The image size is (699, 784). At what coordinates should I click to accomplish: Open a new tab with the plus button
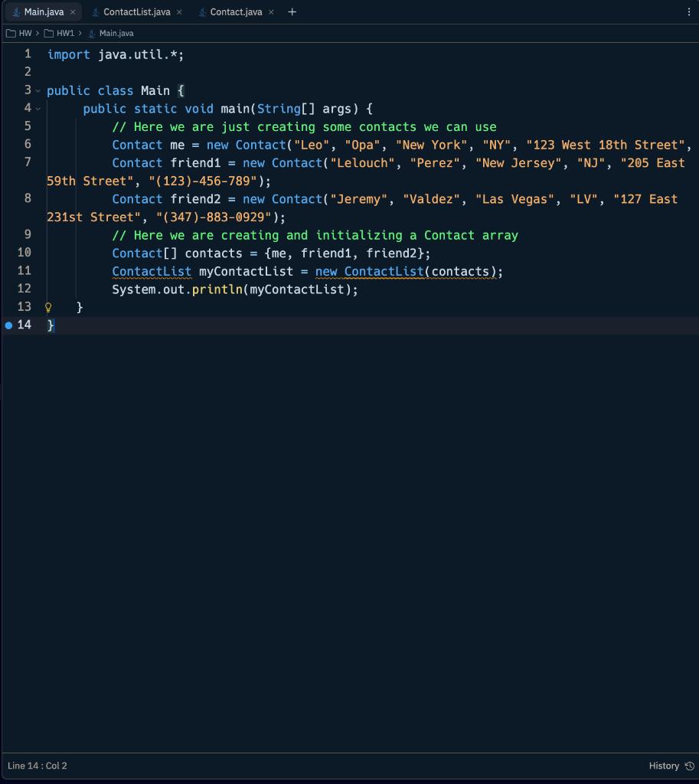(291, 11)
